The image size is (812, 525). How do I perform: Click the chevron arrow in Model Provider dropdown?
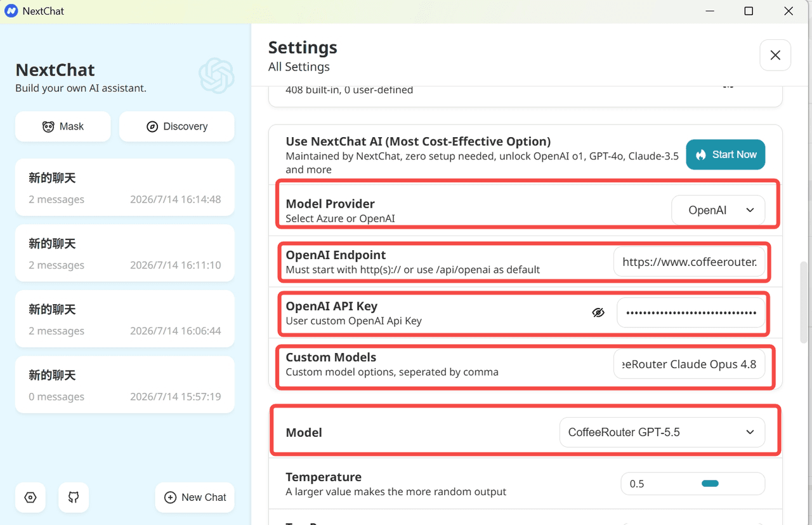(750, 210)
